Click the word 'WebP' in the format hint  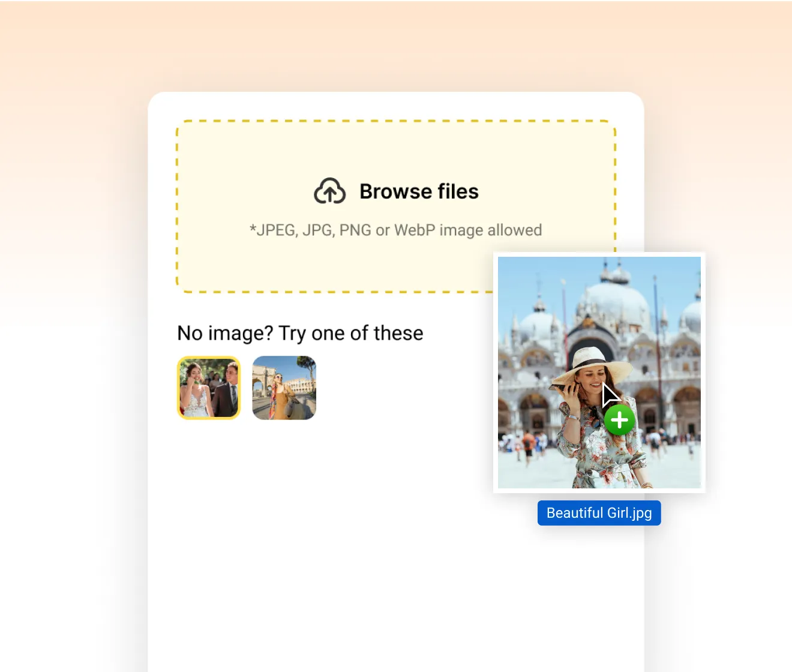point(415,230)
